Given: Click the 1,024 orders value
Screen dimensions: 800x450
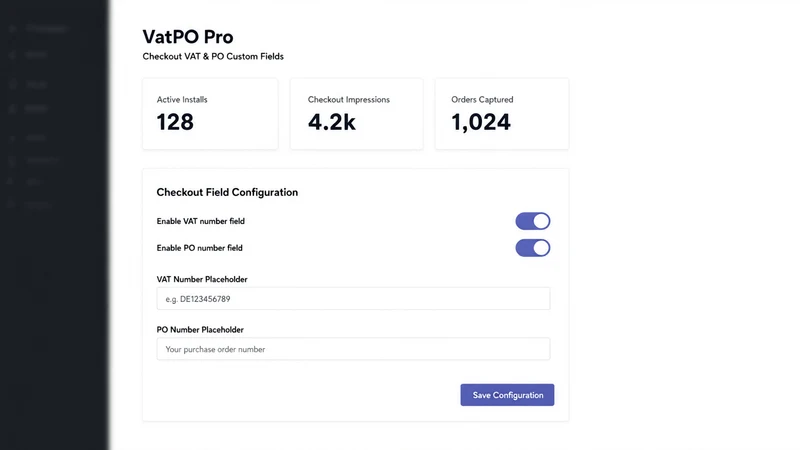Looking at the screenshot, I should 481,122.
